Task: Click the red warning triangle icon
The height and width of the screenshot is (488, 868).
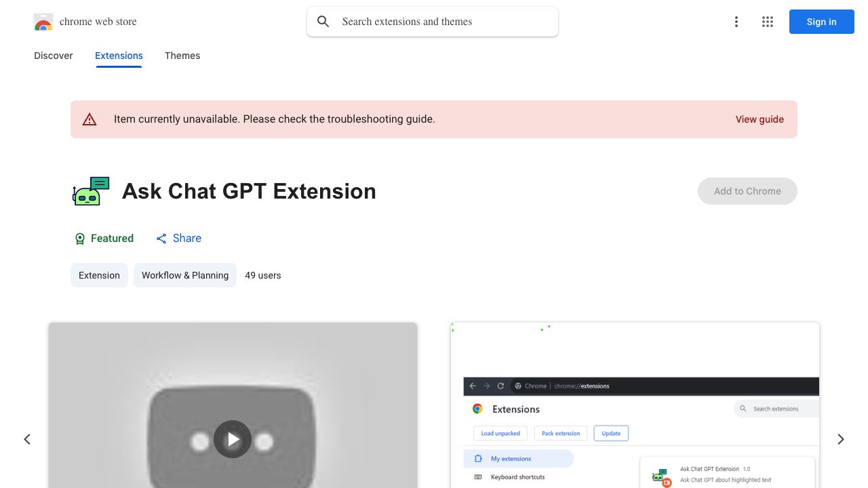Action: click(90, 119)
